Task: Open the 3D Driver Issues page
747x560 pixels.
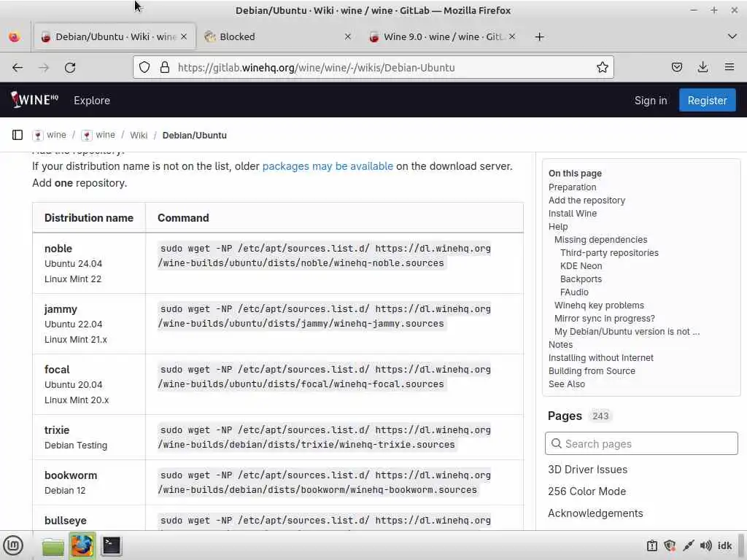Action: (x=587, y=470)
